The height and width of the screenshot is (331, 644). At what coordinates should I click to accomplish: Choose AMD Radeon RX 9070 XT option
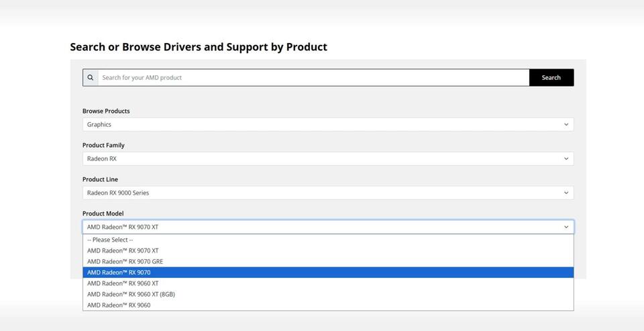(x=328, y=250)
